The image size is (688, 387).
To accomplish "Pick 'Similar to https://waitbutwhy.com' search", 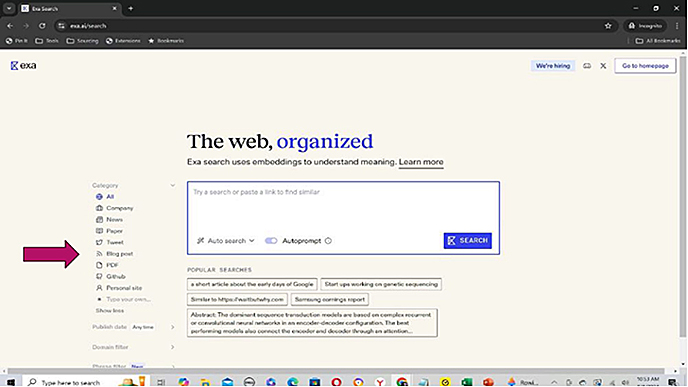I will (x=237, y=299).
